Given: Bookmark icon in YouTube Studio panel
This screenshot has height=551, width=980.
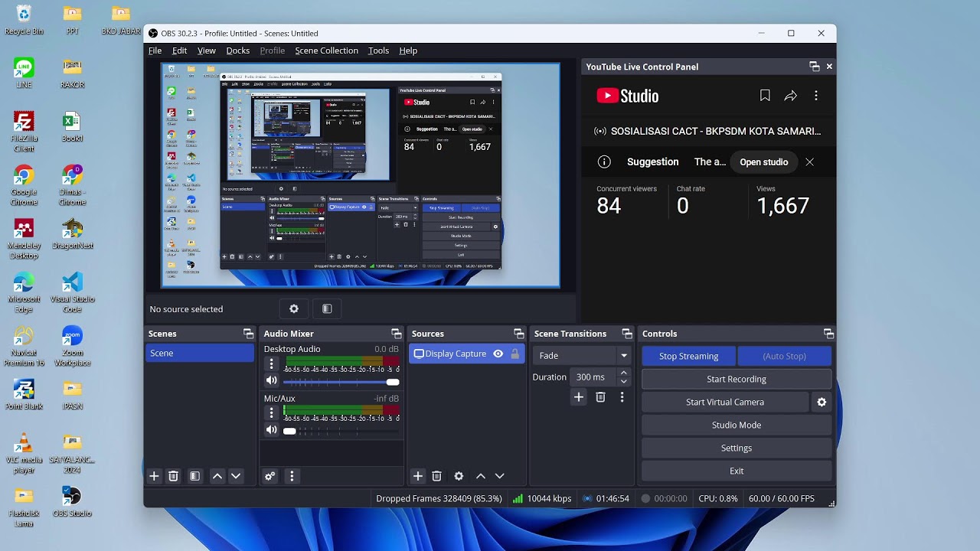Looking at the screenshot, I should [765, 96].
